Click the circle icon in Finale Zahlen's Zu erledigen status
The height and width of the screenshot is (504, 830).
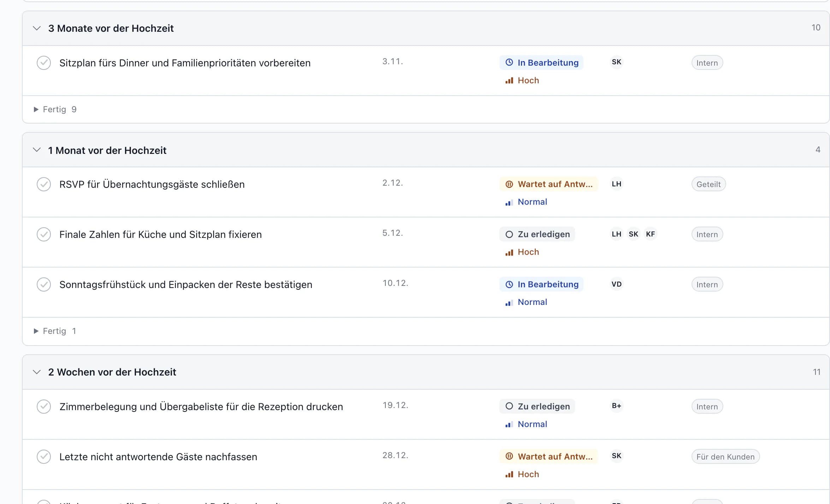(x=509, y=234)
